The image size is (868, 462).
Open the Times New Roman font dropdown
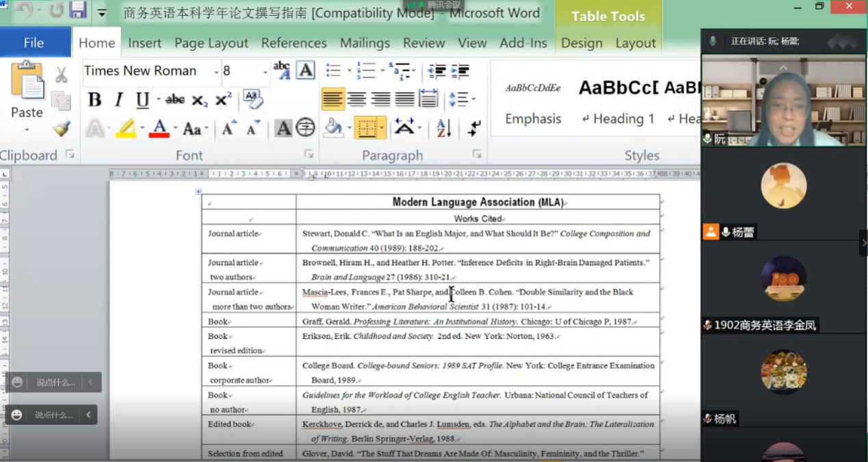216,72
